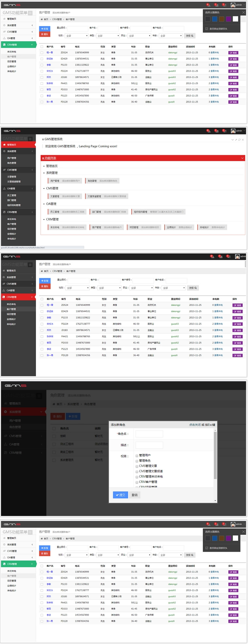Collapse the red 功能列表 panel chevron
This screenshot has width=248, height=644.
[242, 158]
